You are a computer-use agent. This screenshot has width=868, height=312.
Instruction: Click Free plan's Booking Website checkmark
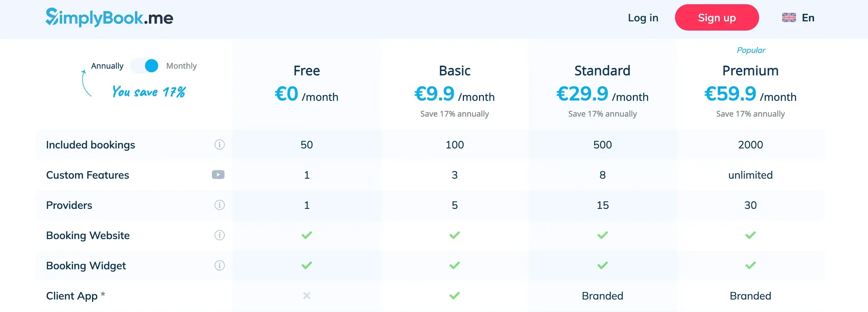pos(306,235)
